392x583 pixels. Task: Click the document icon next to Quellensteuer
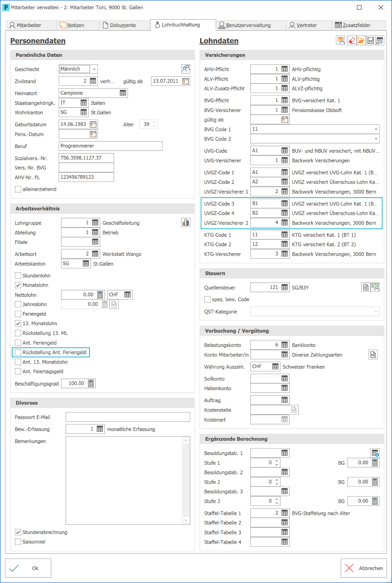[366, 287]
